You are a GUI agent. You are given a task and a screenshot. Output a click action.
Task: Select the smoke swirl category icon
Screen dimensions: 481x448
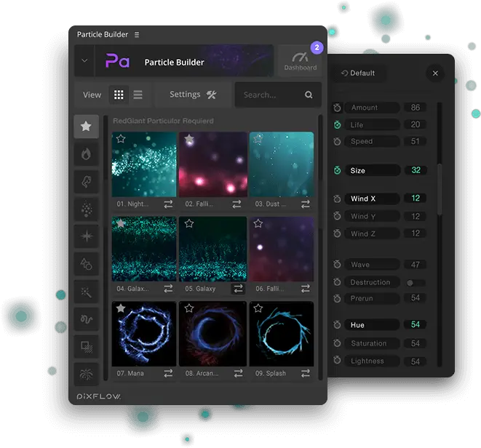click(86, 182)
